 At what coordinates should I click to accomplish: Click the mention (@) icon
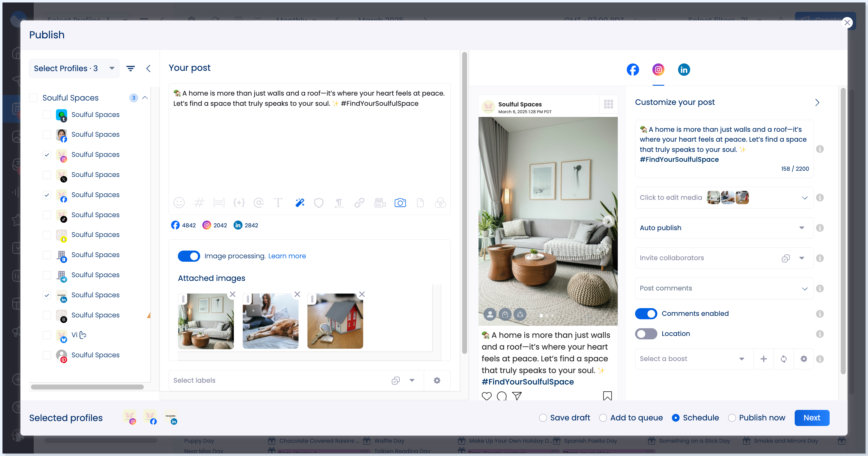(258, 203)
